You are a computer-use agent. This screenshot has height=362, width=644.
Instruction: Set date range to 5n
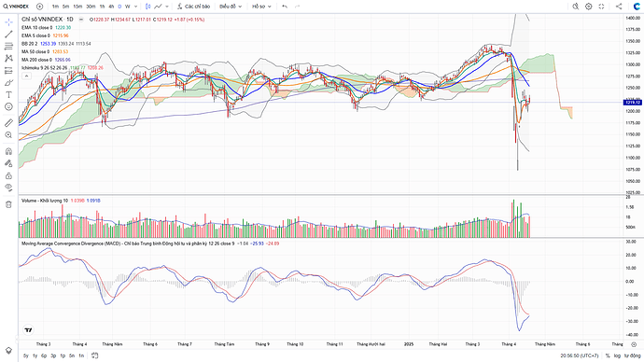pyautogui.click(x=72, y=355)
